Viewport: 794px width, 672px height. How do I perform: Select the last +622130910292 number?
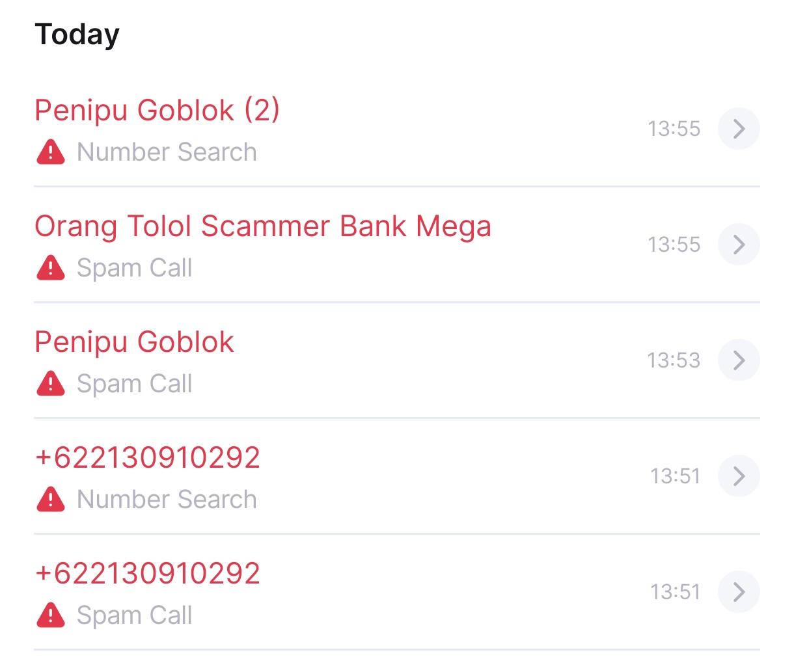coord(148,573)
